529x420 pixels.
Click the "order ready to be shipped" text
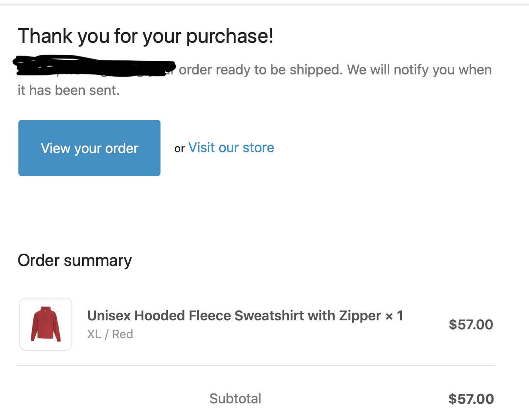click(x=261, y=70)
